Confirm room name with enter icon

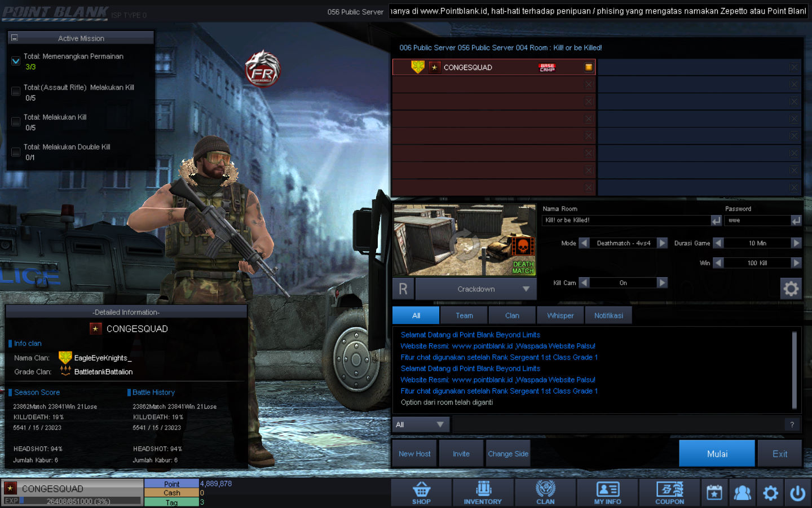point(716,220)
